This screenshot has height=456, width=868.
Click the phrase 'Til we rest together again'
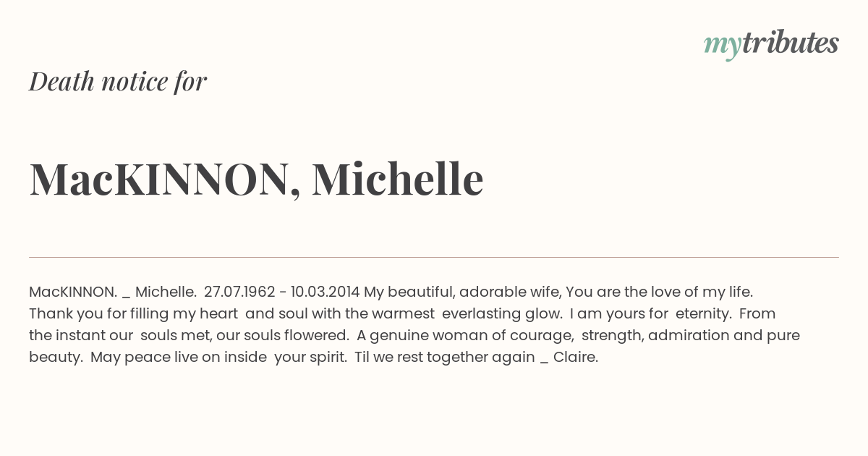pyautogui.click(x=445, y=358)
